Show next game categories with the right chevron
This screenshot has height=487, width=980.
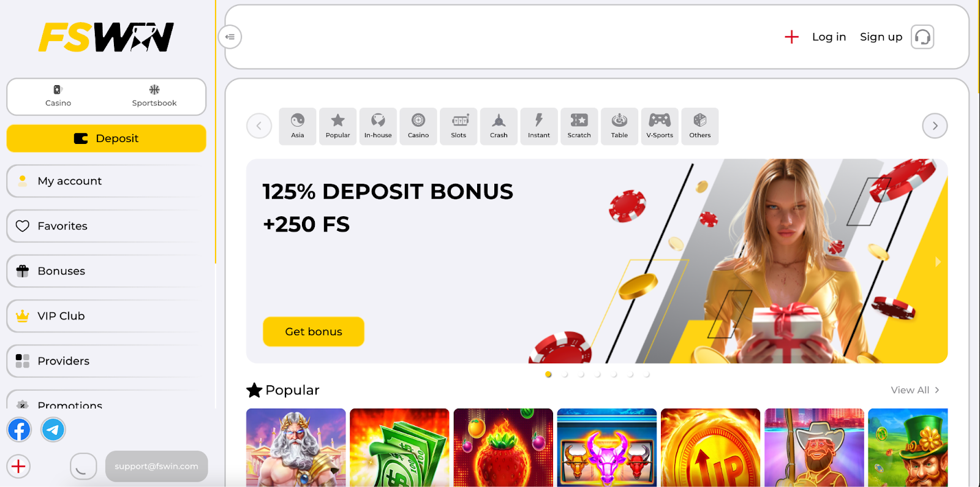[935, 126]
